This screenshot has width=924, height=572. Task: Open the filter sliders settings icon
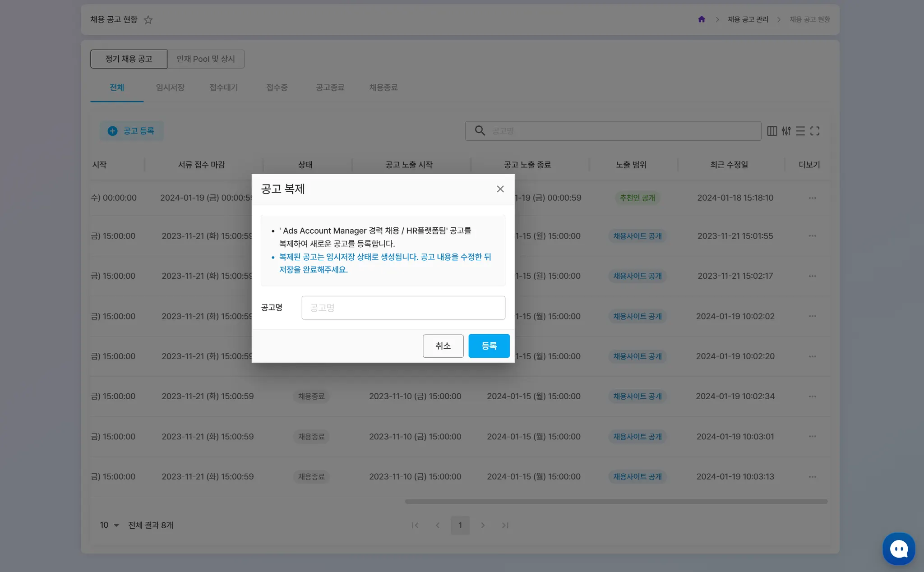click(x=786, y=131)
